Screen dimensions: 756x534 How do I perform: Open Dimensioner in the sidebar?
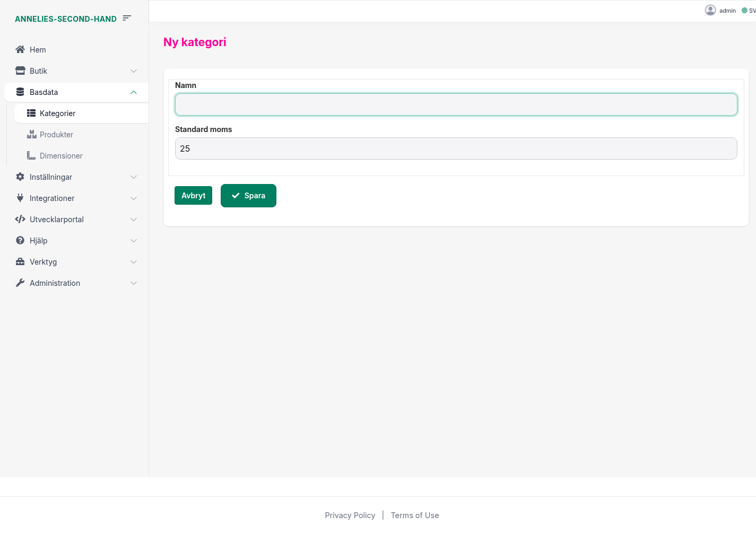click(61, 156)
